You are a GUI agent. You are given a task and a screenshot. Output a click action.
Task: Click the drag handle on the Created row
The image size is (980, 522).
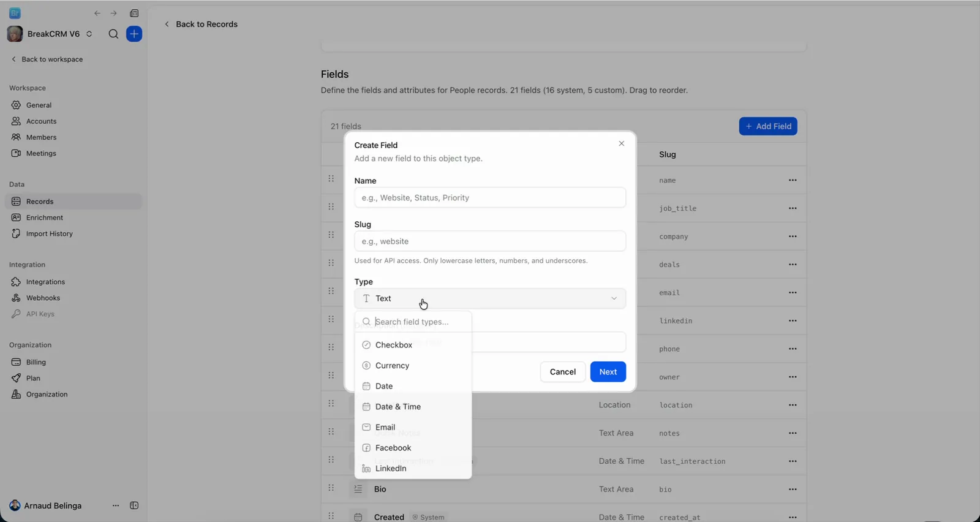point(331,516)
